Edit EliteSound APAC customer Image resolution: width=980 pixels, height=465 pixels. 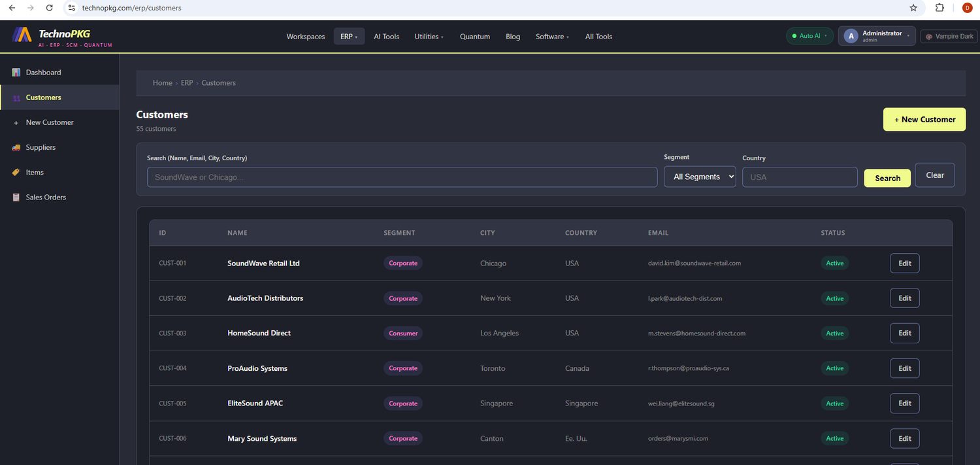(x=905, y=404)
